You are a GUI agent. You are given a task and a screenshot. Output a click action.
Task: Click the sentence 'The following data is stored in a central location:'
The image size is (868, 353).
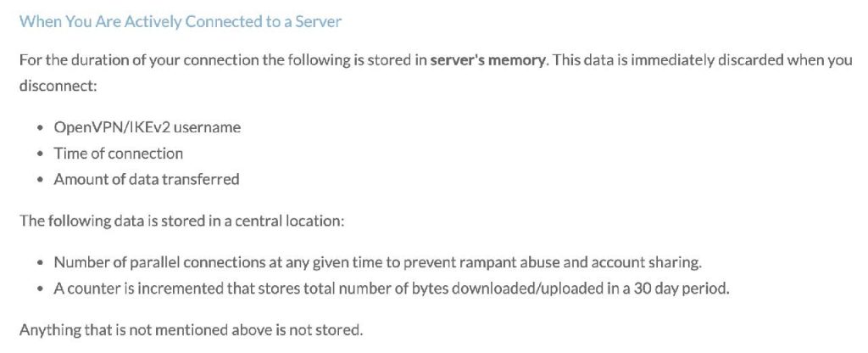tap(182, 221)
